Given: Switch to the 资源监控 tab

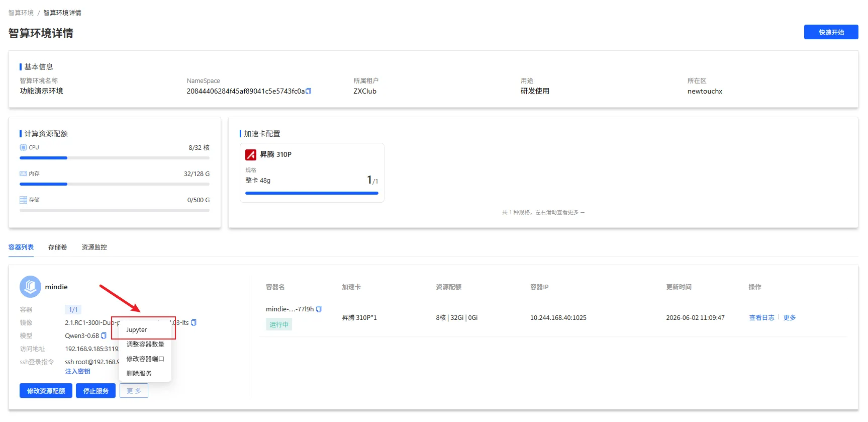Looking at the screenshot, I should coord(94,247).
